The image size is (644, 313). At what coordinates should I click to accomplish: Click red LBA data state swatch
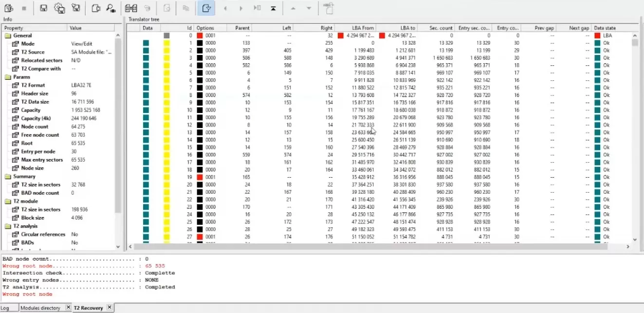[x=597, y=36]
